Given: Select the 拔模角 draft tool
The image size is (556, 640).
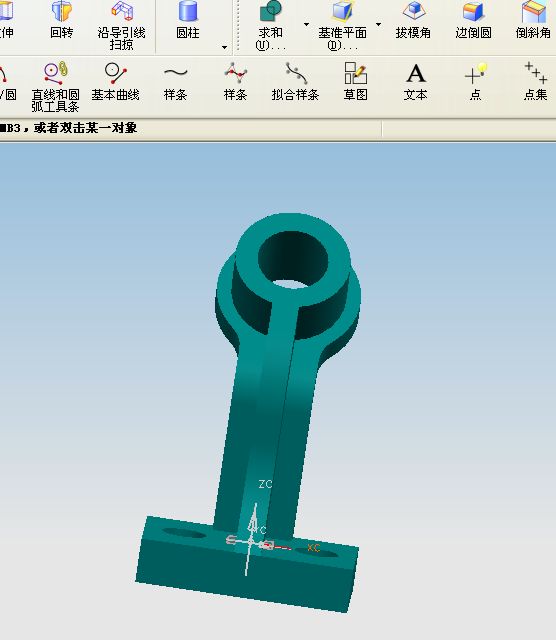Looking at the screenshot, I should pos(413,20).
